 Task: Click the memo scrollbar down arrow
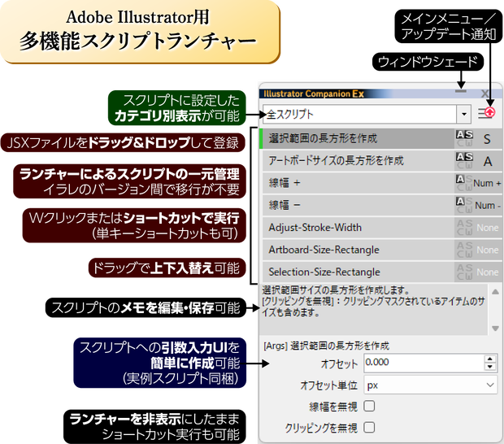pos(495,329)
